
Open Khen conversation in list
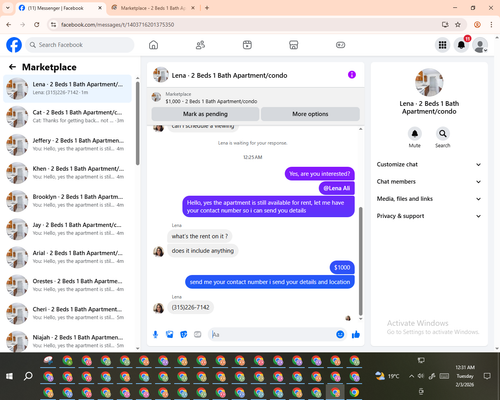[67, 173]
